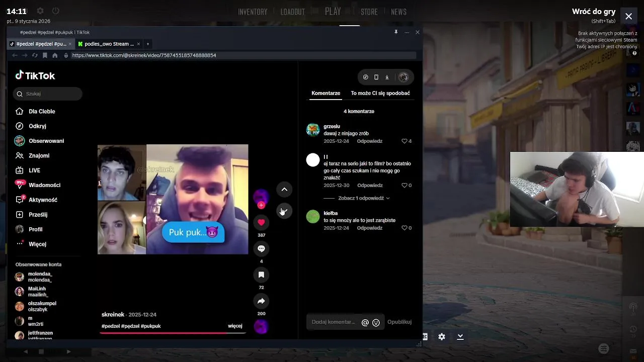The height and width of the screenshot is (362, 644).
Task: Open the emoji picker in comment box
Action: point(376,322)
